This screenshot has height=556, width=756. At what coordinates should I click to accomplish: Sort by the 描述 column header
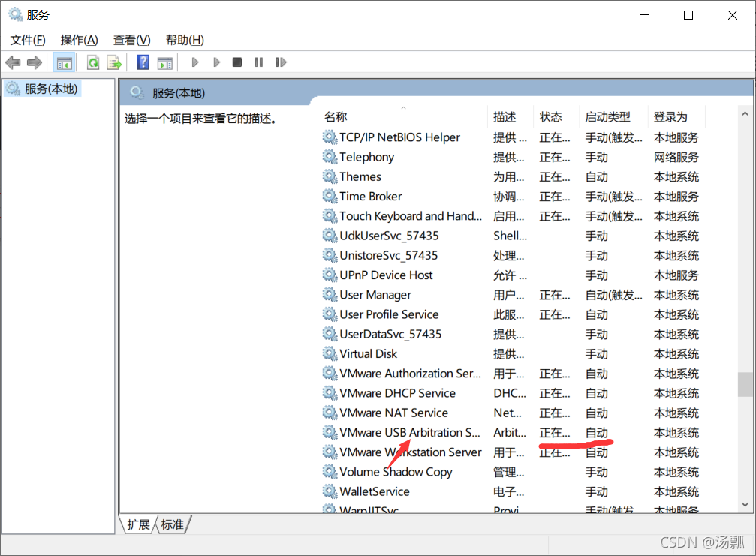(505, 116)
